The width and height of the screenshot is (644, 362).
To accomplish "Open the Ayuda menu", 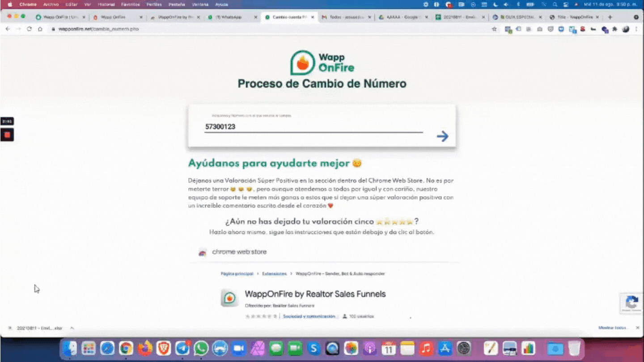I will click(221, 4).
